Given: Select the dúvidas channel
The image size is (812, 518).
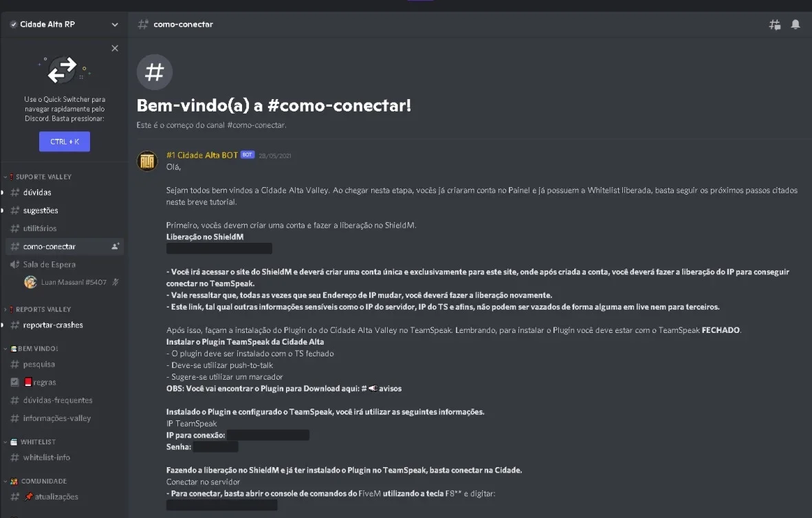Looking at the screenshot, I should [36, 192].
